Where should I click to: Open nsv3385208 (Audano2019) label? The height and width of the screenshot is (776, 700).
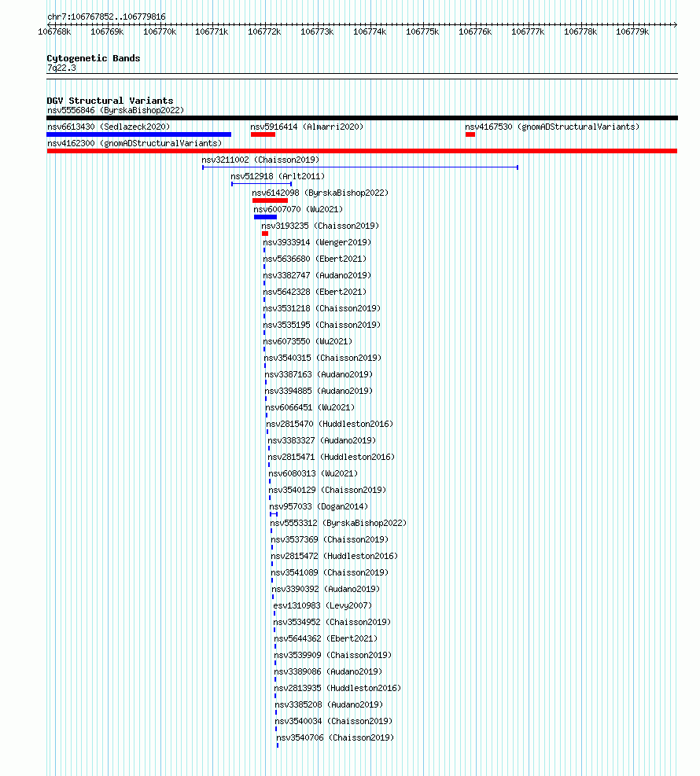329,704
